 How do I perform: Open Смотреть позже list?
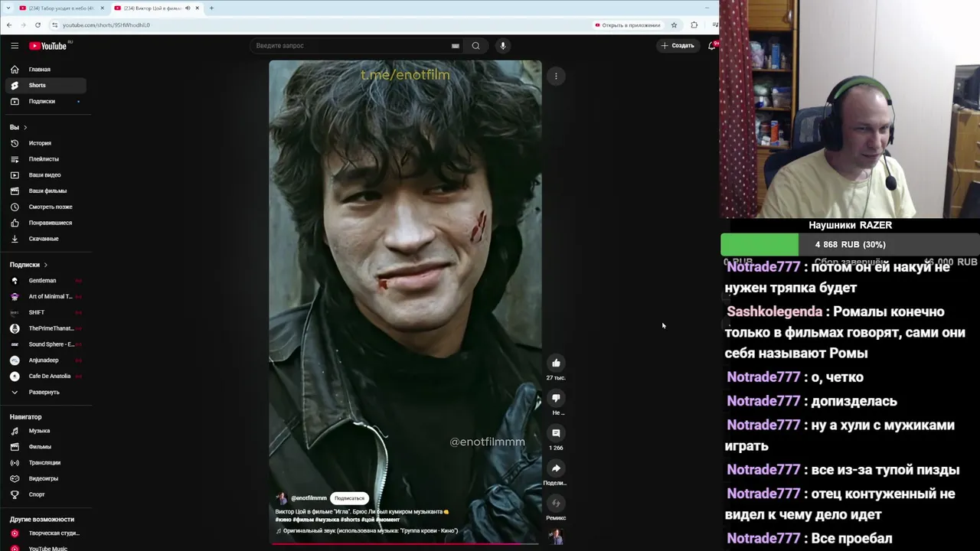point(46,207)
